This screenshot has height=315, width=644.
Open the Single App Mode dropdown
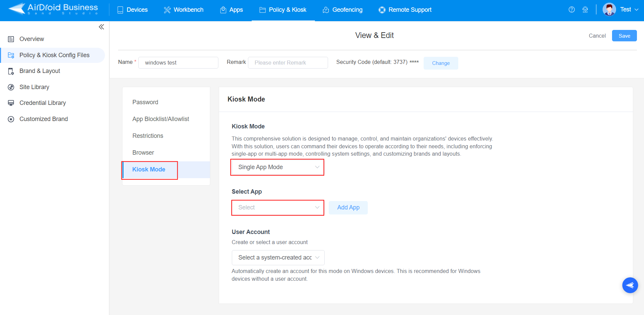tap(277, 167)
